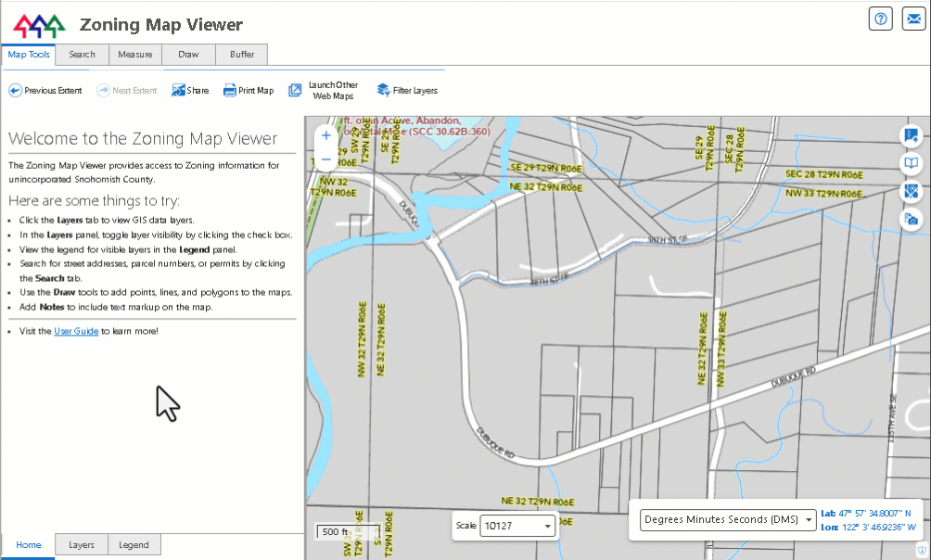This screenshot has width=931, height=560.
Task: Switch to the Map Tools tab
Action: [29, 54]
